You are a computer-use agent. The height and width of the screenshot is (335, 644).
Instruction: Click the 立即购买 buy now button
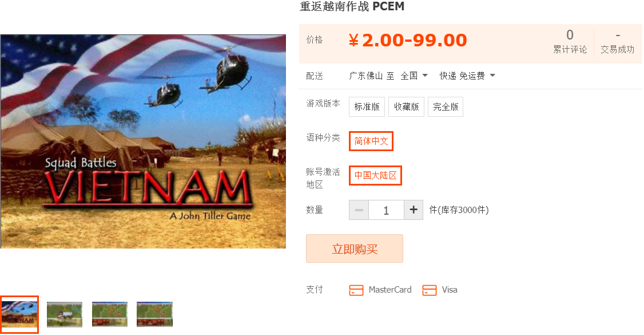pyautogui.click(x=355, y=249)
